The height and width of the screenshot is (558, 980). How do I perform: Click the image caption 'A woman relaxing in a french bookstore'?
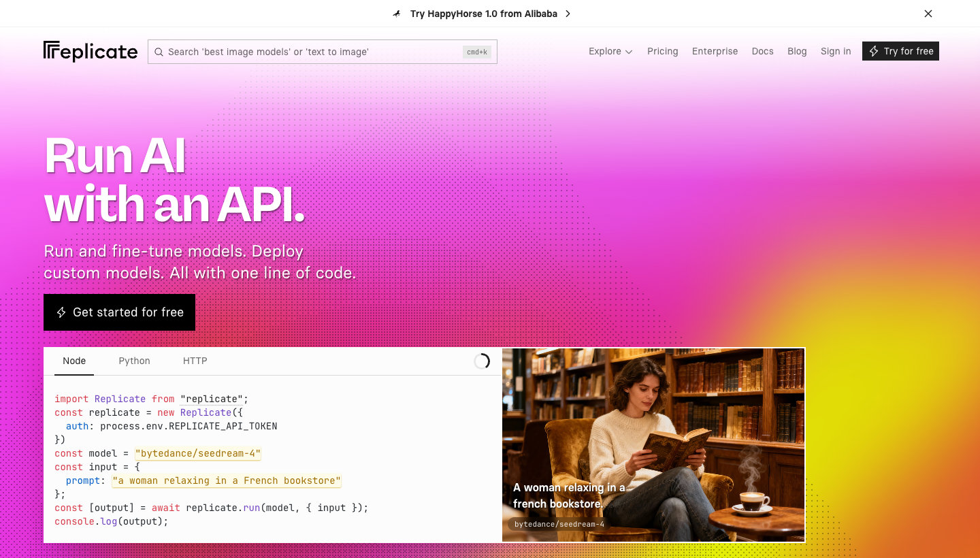(569, 495)
